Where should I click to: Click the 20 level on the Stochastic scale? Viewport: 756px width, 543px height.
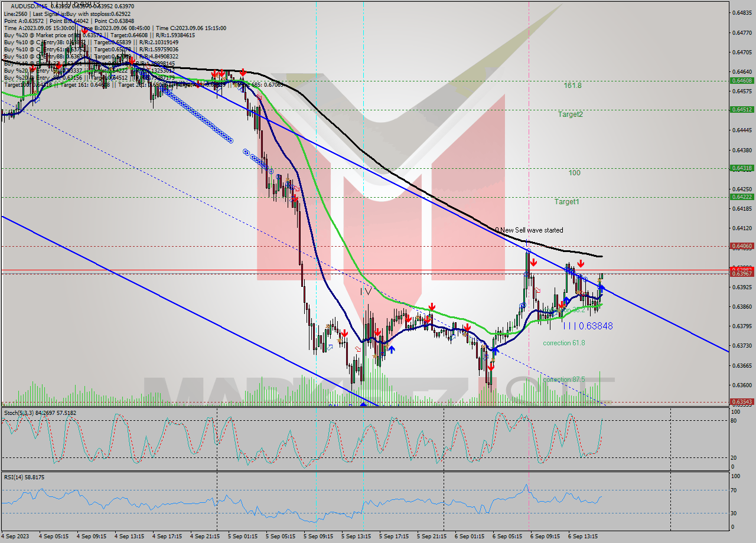click(x=734, y=457)
